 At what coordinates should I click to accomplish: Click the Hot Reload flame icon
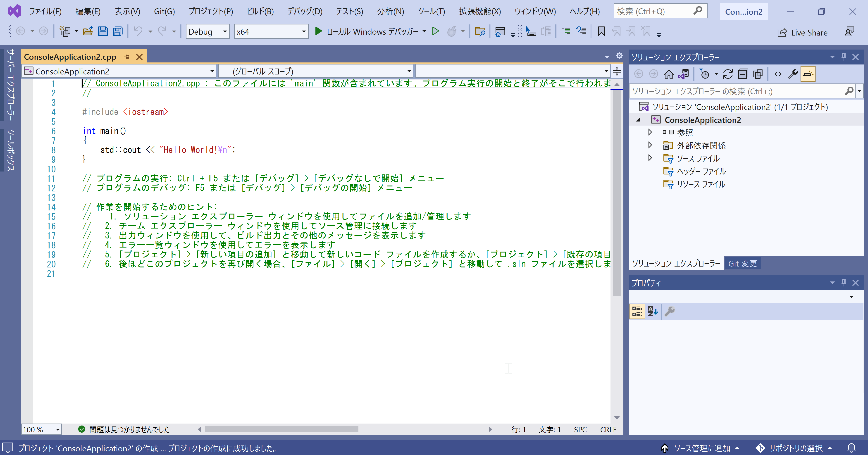[x=451, y=32]
